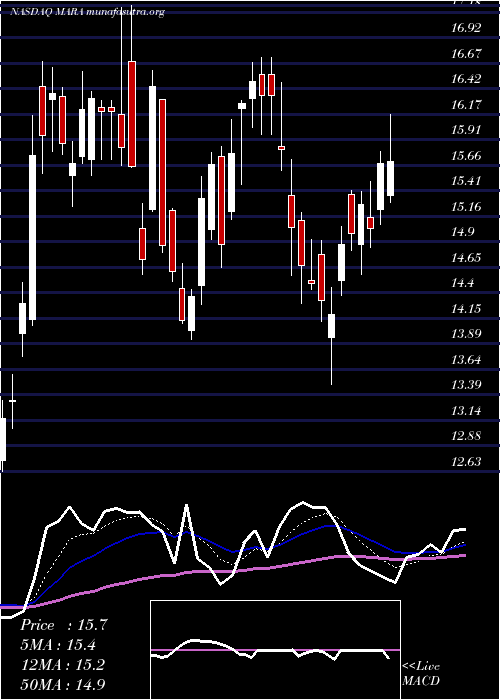Click the 14.15 price axis label

(x=466, y=308)
